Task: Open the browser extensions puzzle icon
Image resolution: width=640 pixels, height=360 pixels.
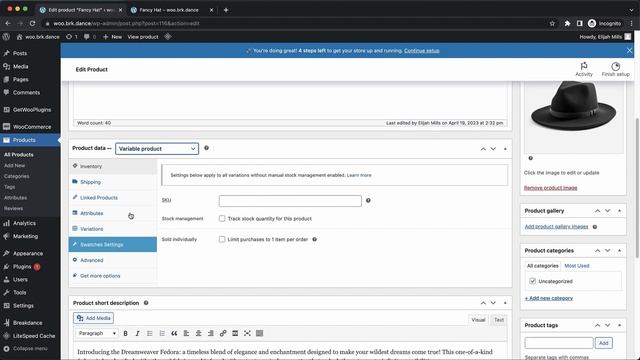Action: (x=567, y=23)
